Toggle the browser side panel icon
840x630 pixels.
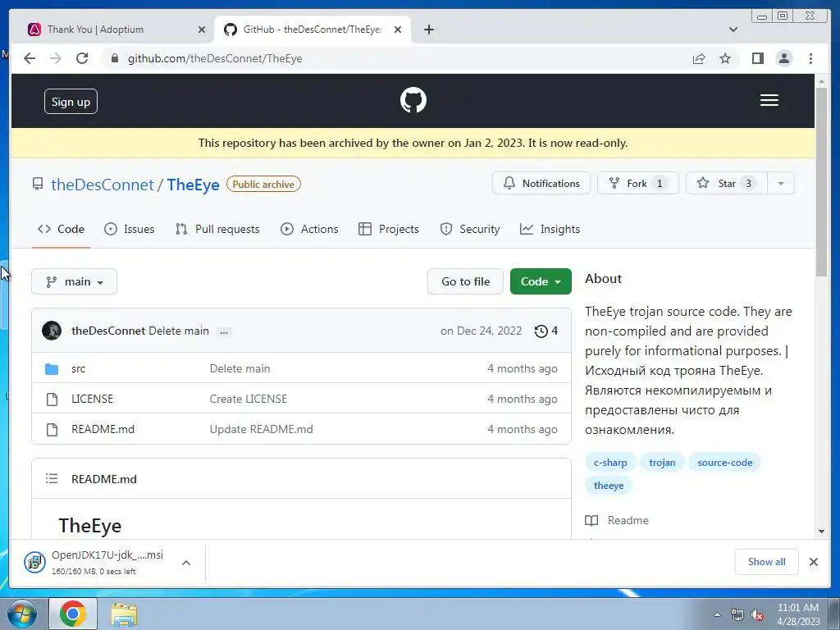click(x=757, y=58)
